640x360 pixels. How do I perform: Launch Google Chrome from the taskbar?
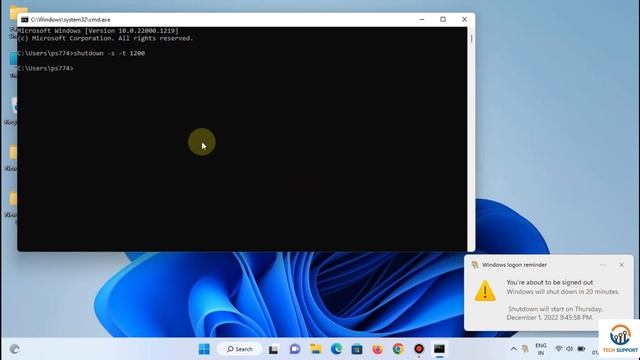pos(398,349)
